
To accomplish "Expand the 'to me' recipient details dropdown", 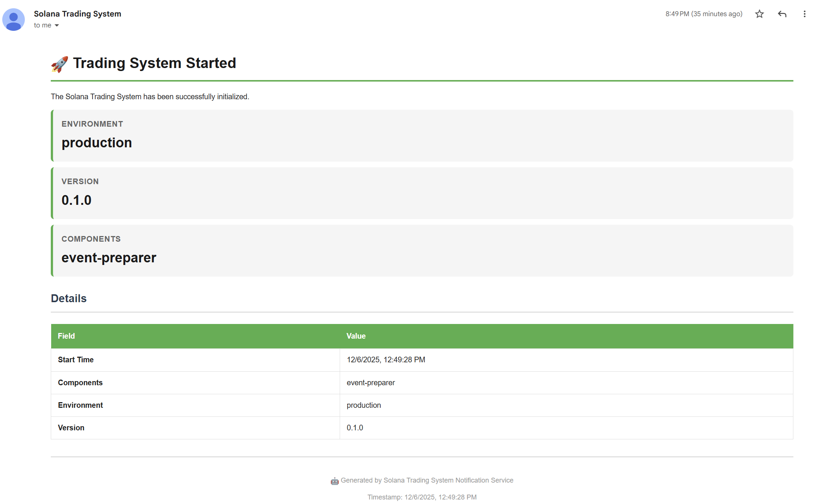I will click(x=43, y=25).
